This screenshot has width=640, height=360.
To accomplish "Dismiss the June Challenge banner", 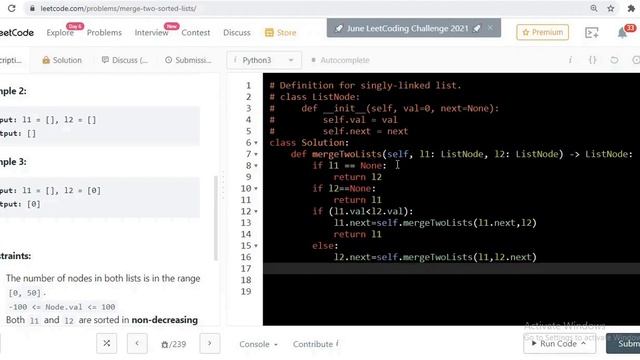I will click(x=490, y=28).
